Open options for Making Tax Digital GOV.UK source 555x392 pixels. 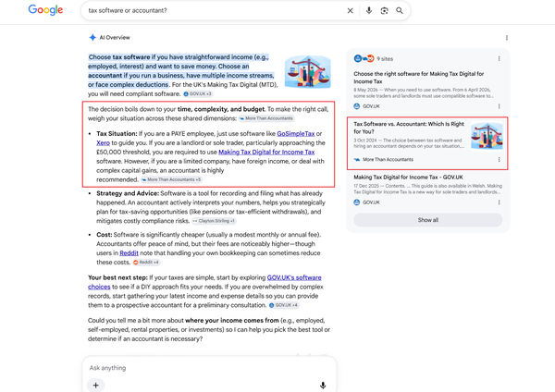[x=499, y=202]
